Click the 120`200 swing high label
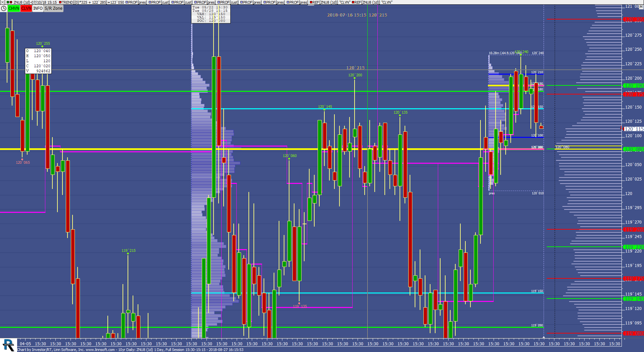 [x=355, y=75]
